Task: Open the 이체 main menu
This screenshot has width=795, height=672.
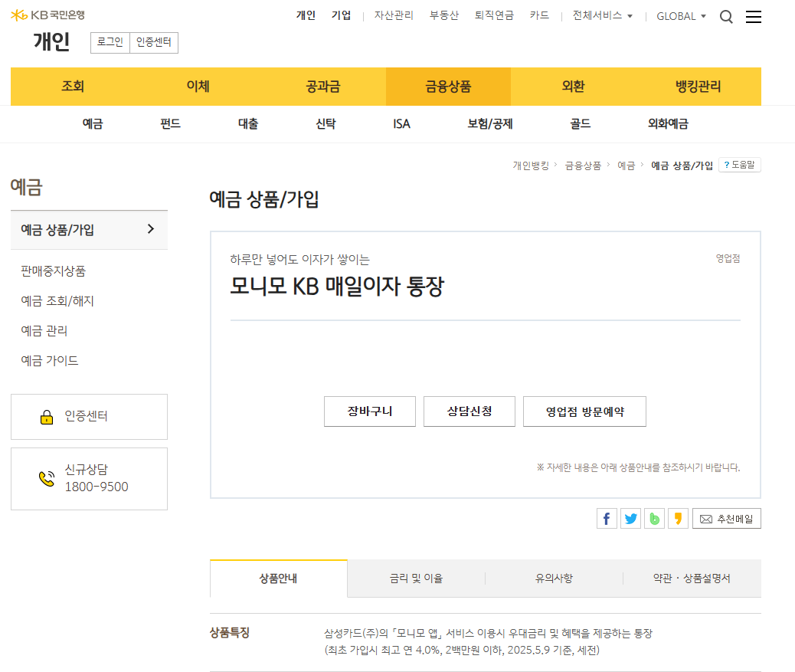Action: (198, 87)
